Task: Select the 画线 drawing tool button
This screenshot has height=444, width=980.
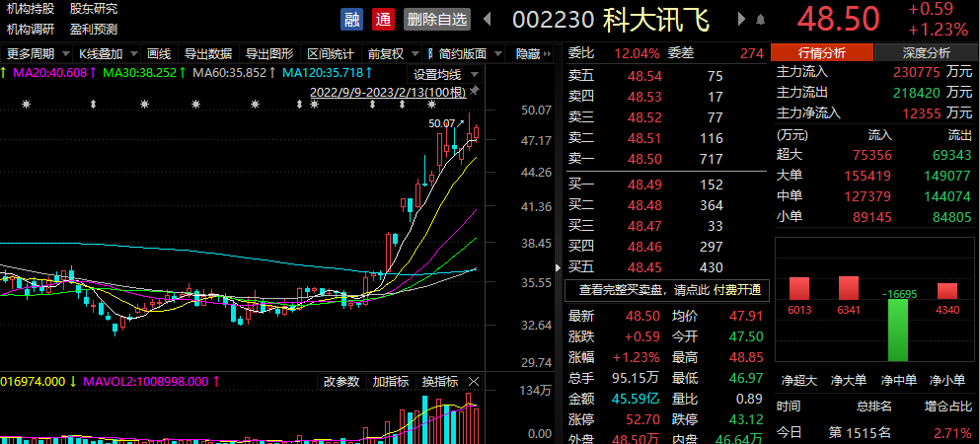Action: tap(159, 53)
